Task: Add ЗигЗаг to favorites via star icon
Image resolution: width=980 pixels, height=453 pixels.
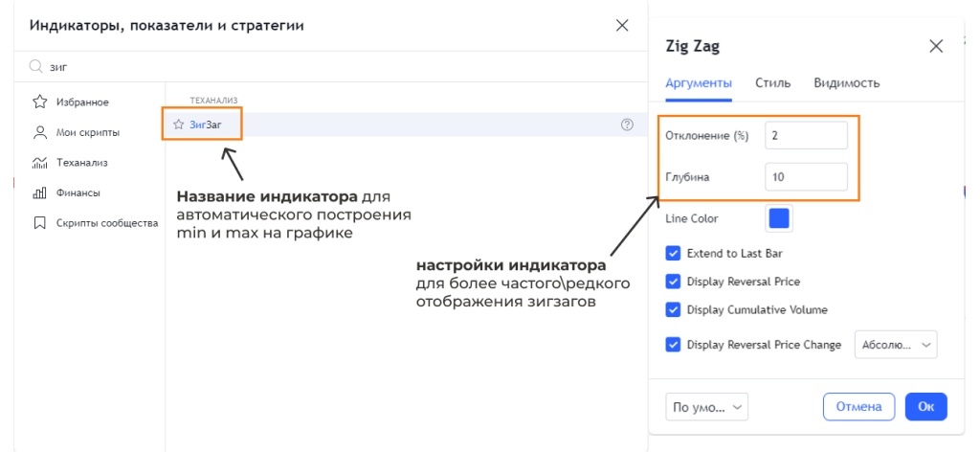Action: tap(178, 125)
